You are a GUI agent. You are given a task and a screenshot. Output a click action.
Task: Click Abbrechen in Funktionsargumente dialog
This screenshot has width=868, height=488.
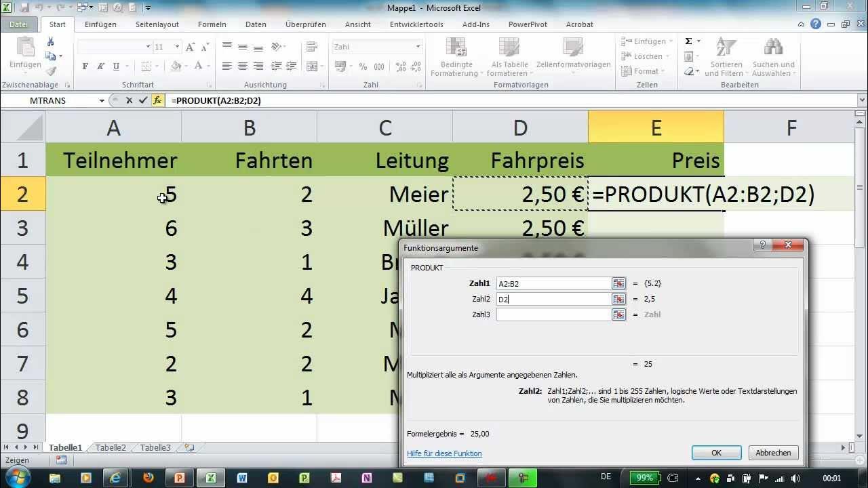[773, 453]
